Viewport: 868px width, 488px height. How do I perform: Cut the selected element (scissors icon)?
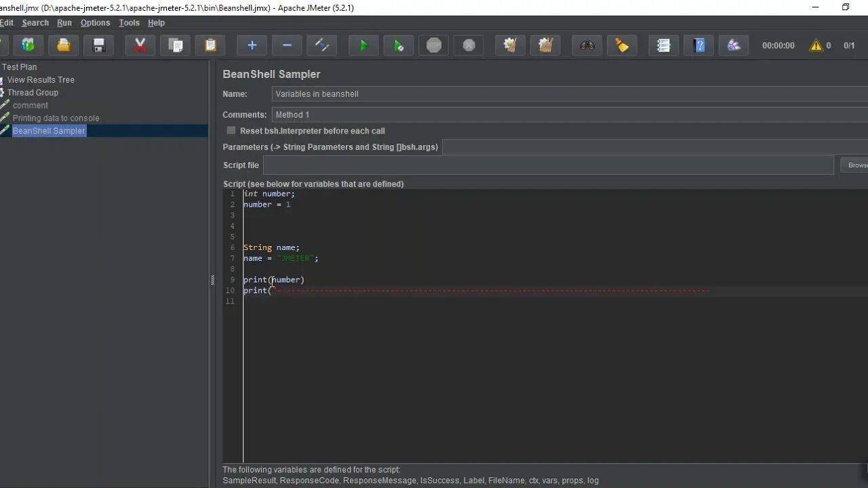click(x=140, y=45)
